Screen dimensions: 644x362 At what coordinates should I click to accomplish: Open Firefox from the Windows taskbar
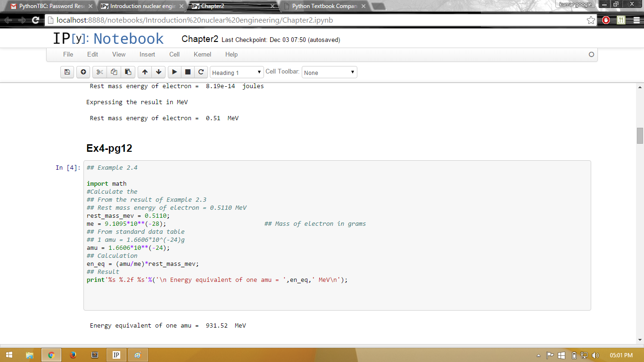73,355
